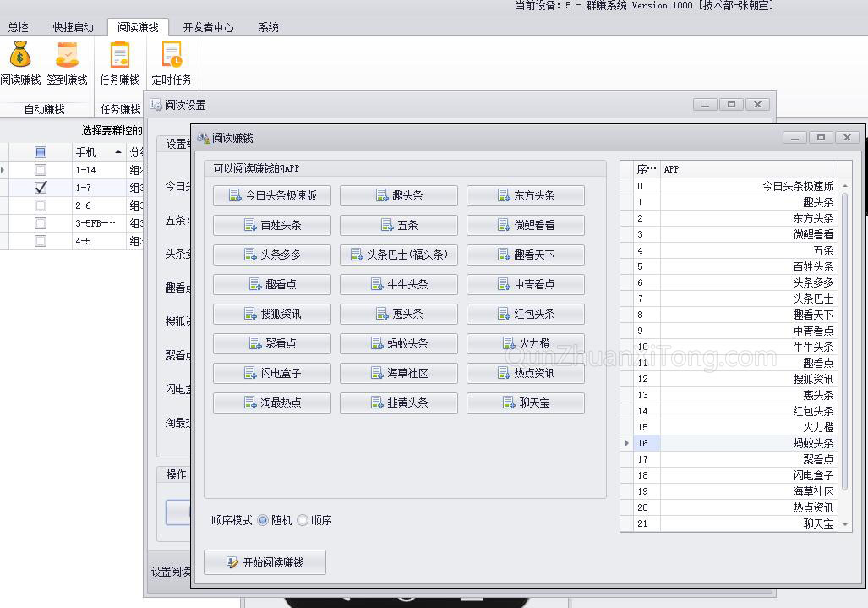Add 聚看点 app button
Viewport: 868px width, 608px height.
coord(272,344)
